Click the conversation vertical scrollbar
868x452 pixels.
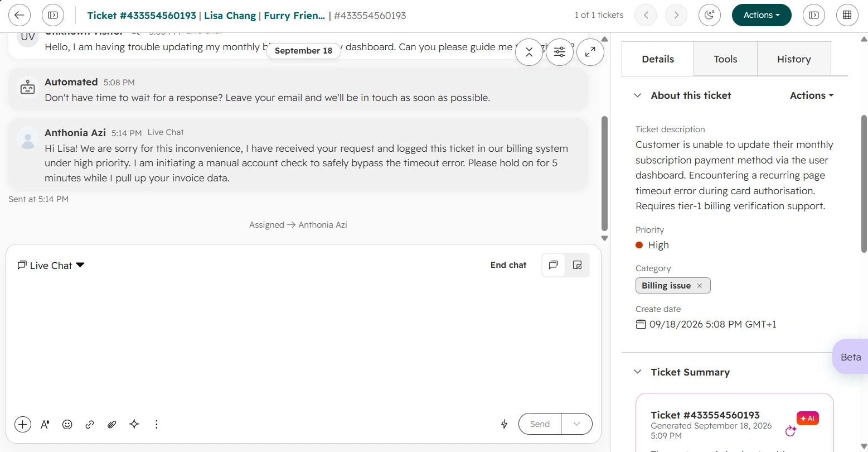pyautogui.click(x=604, y=173)
